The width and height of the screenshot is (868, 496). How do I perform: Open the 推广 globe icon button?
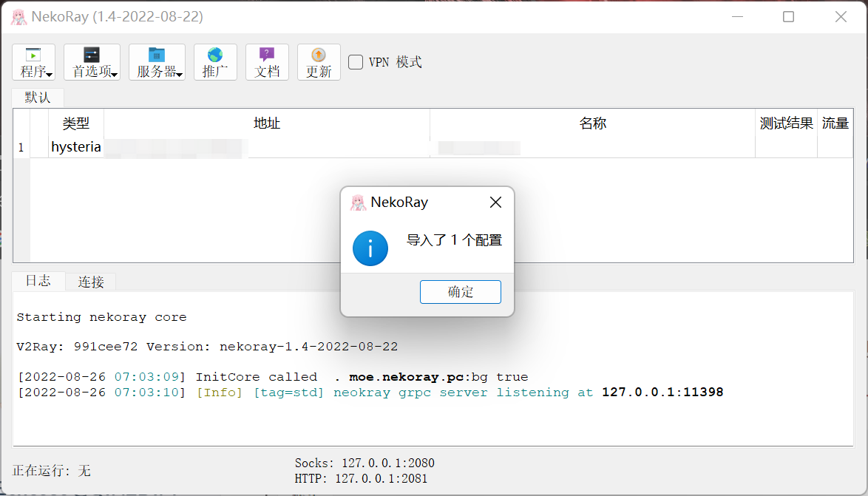click(x=215, y=55)
